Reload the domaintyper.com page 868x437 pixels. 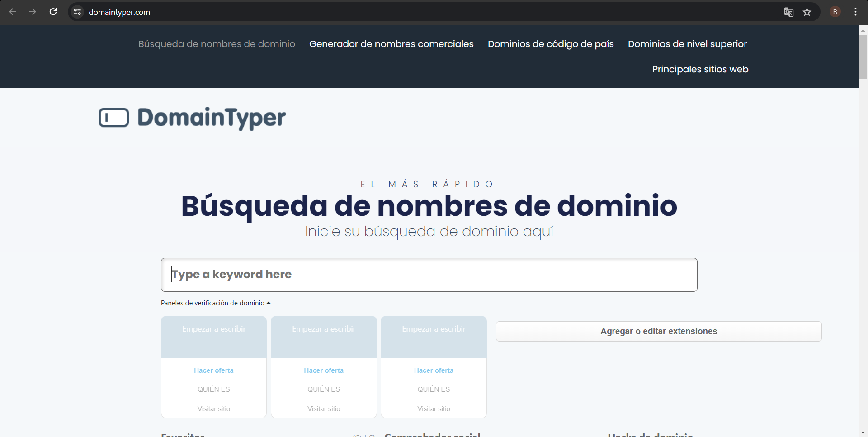53,12
